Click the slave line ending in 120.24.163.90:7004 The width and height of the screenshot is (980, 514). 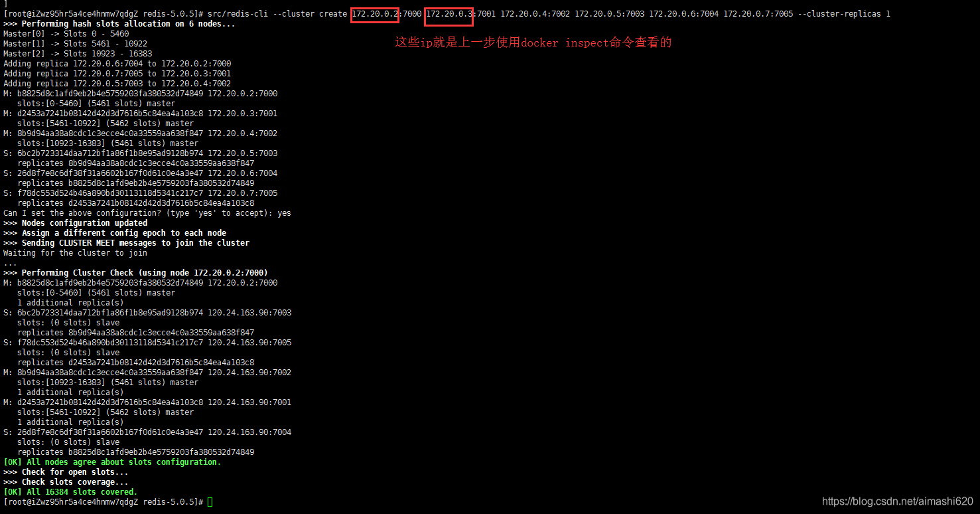pos(147,432)
